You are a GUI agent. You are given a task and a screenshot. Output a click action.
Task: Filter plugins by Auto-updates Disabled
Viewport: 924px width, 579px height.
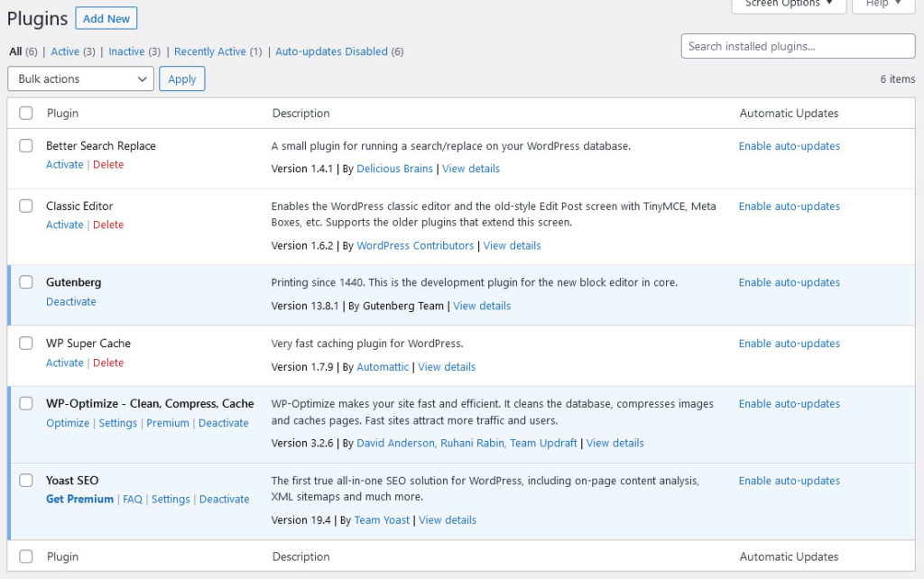(331, 51)
